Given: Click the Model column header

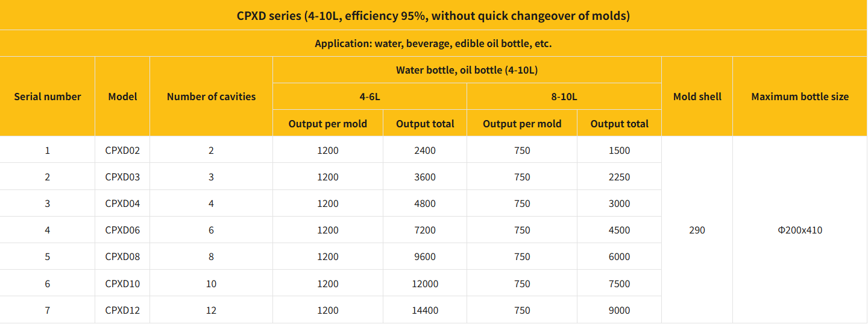Looking at the screenshot, I should [x=122, y=97].
